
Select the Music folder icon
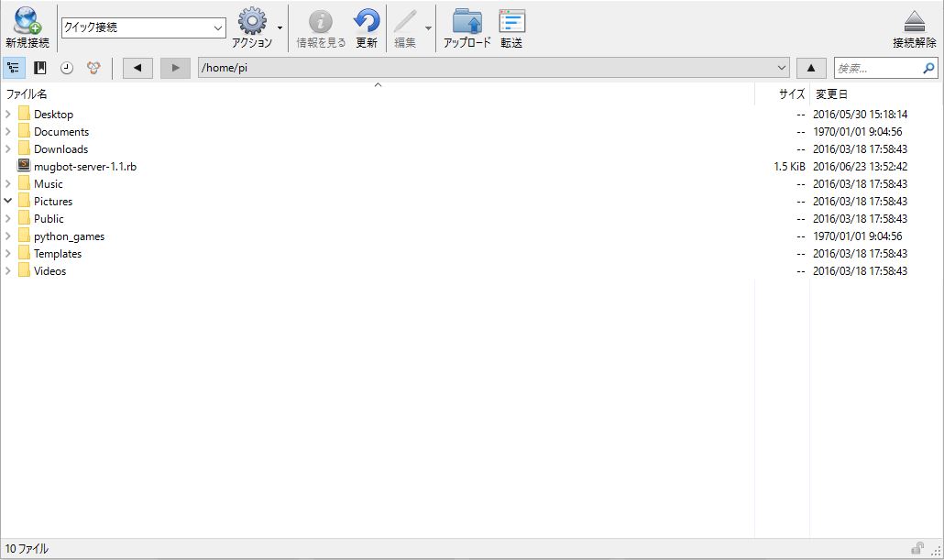pos(24,183)
